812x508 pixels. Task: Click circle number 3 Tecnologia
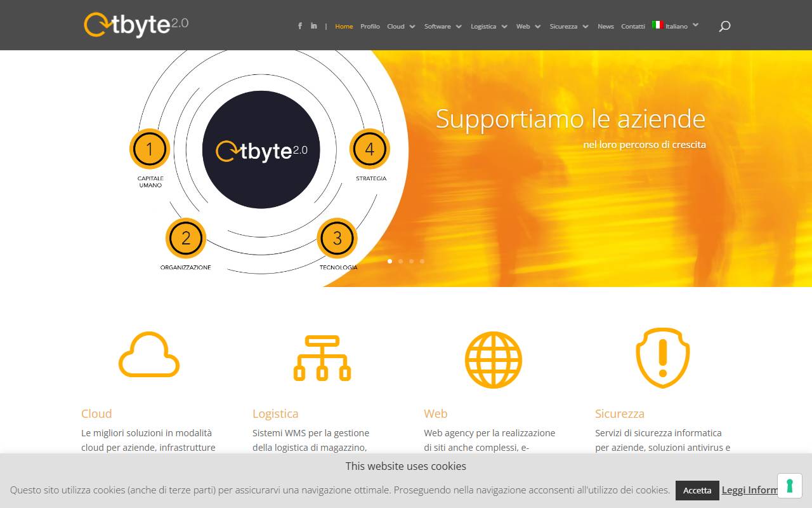pos(337,238)
